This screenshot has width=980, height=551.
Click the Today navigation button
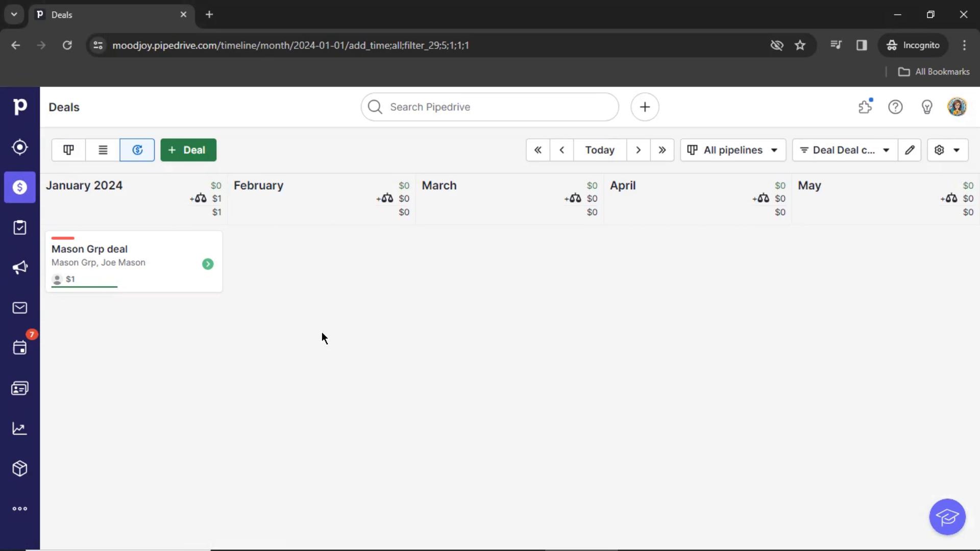coord(600,149)
